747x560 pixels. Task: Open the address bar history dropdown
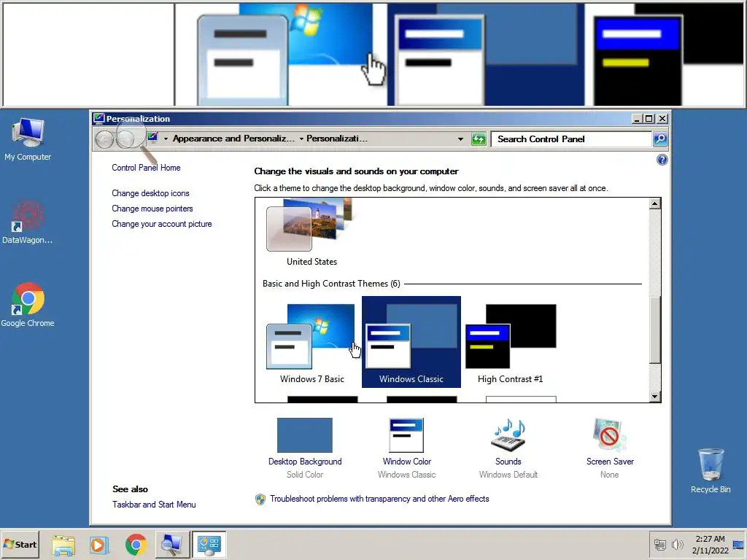point(461,139)
